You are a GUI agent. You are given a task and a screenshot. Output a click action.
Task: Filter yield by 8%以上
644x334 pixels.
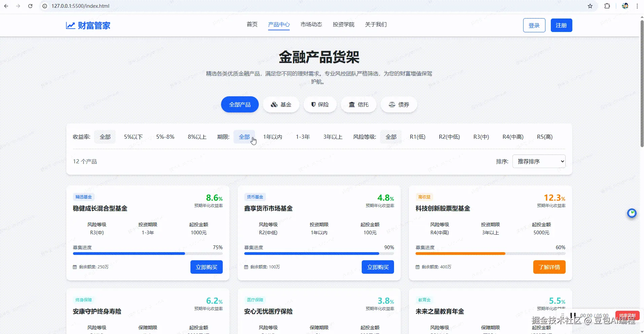(x=197, y=137)
